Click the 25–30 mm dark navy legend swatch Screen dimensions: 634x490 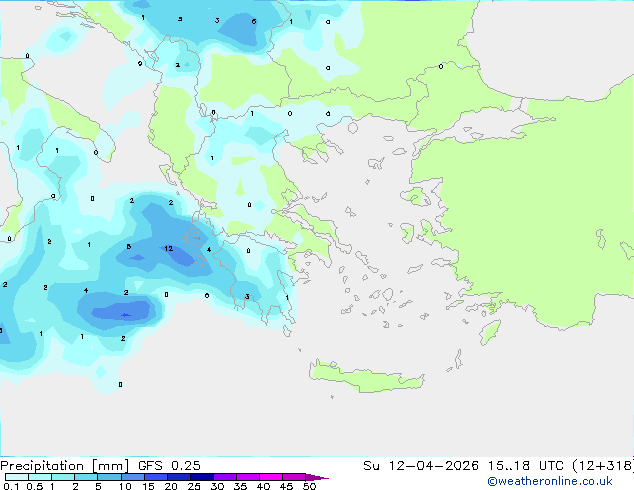coord(202,477)
